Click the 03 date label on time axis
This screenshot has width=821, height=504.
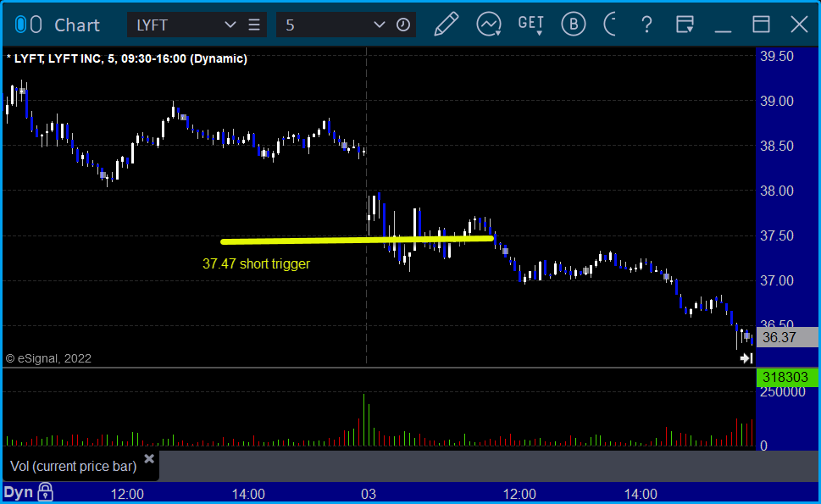(x=368, y=494)
